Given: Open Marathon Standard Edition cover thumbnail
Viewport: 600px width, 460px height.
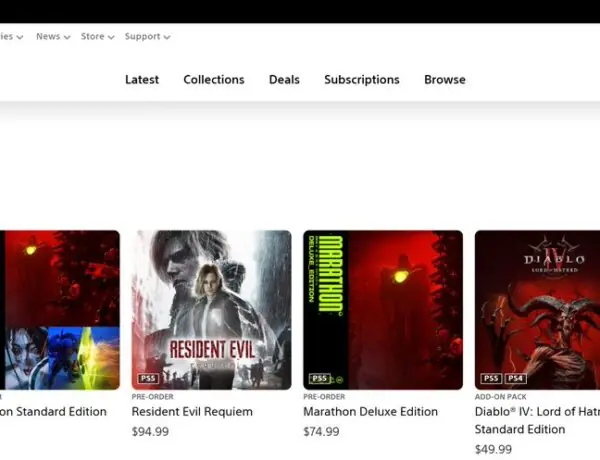Looking at the screenshot, I should 60,310.
